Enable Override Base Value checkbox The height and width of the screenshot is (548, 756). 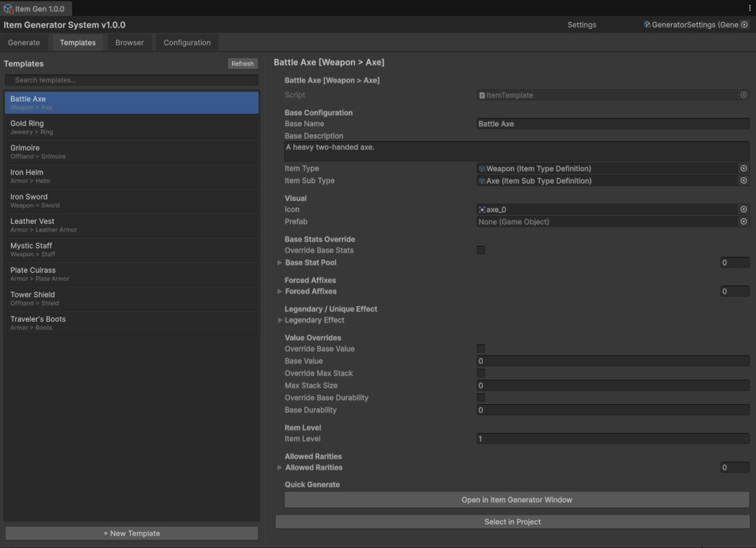[481, 348]
